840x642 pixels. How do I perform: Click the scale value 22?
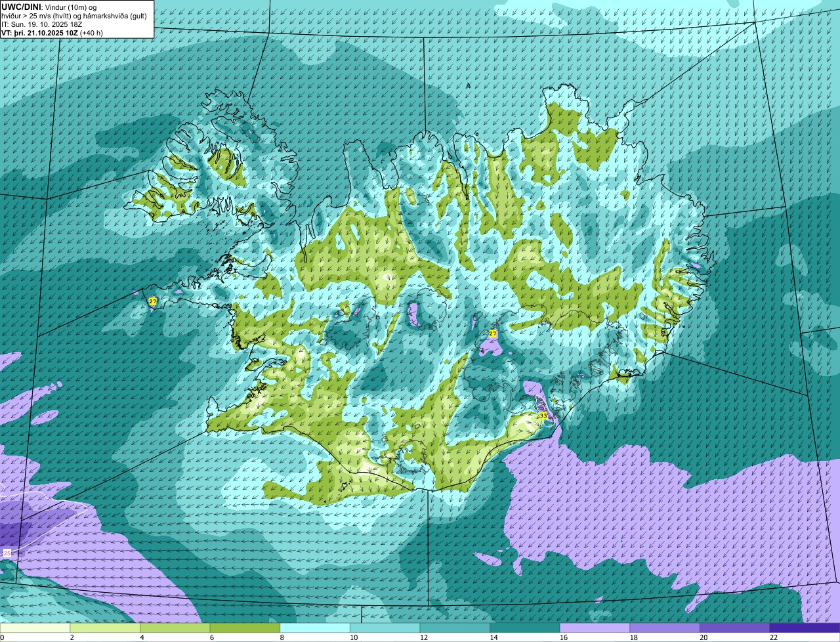(x=774, y=637)
